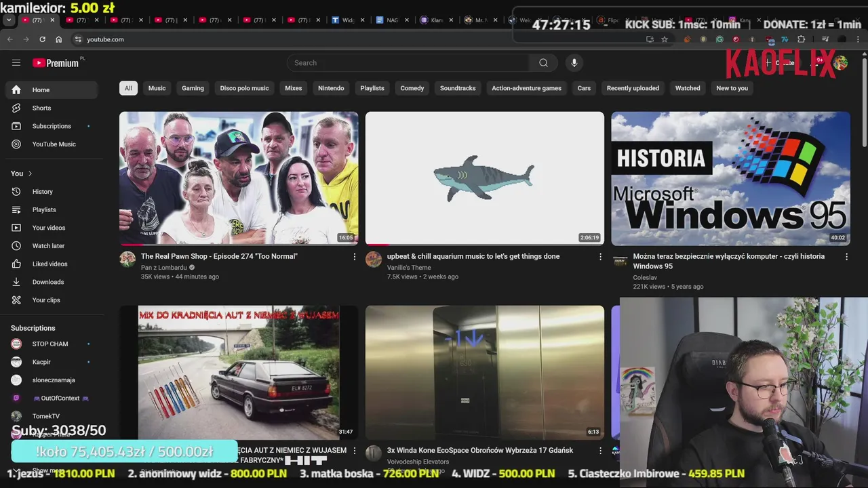Open Subscriptions feed in sidebar
Viewport: 868px width, 488px height.
point(52,126)
